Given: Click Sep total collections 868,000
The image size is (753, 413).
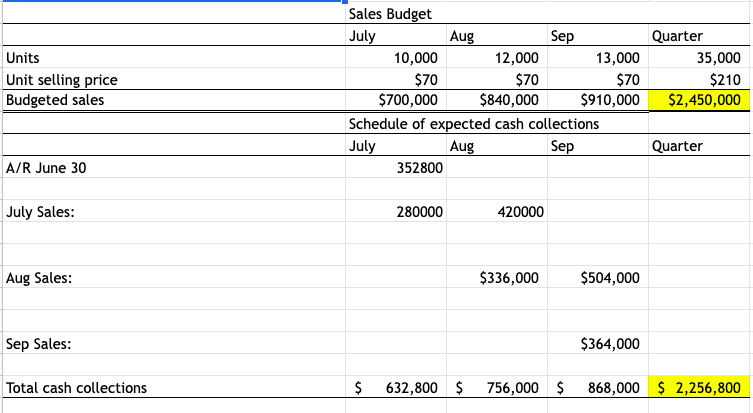Looking at the screenshot, I should coord(613,388).
